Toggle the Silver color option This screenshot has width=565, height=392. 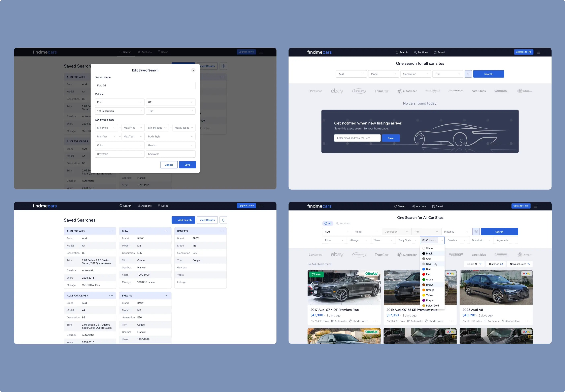tap(429, 264)
